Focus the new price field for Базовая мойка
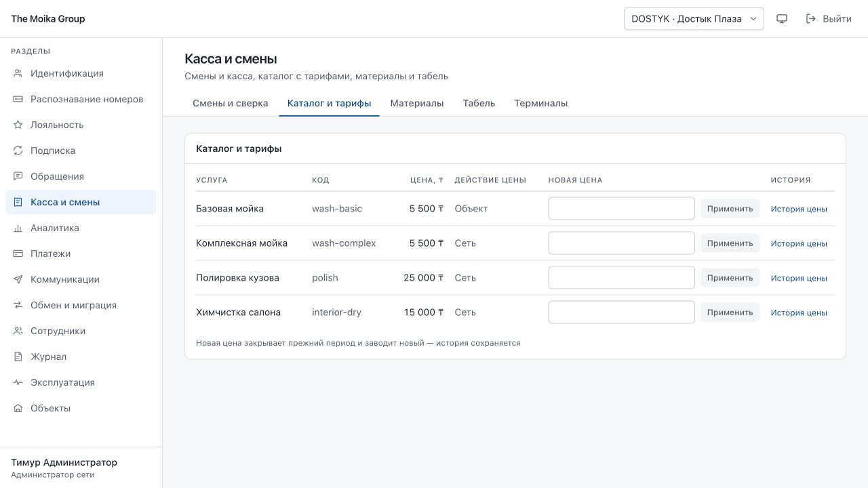The width and height of the screenshot is (868, 488). (x=622, y=209)
